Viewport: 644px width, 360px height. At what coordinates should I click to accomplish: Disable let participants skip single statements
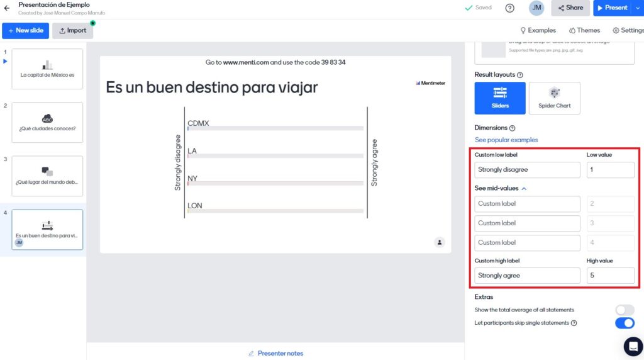[x=624, y=323]
